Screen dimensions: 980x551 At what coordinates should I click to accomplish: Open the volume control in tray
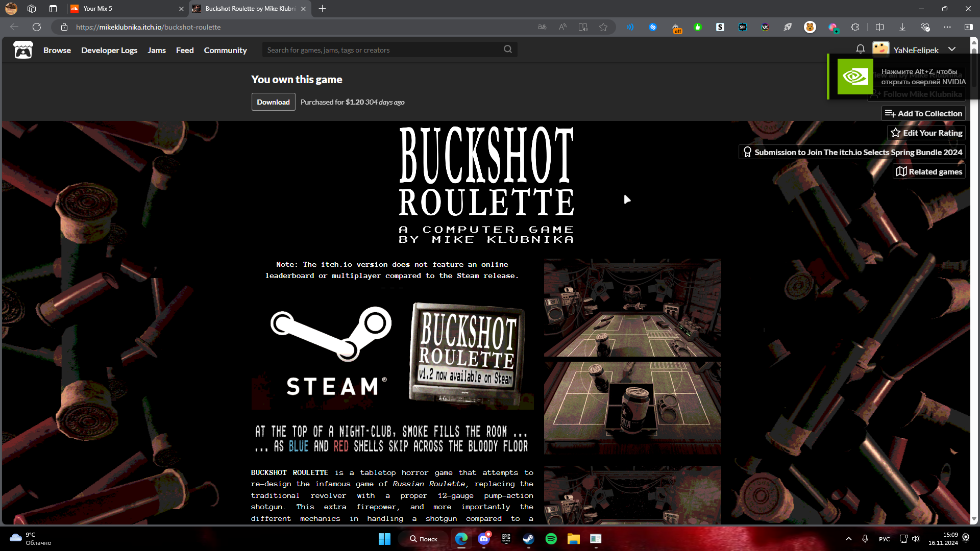tap(916, 539)
